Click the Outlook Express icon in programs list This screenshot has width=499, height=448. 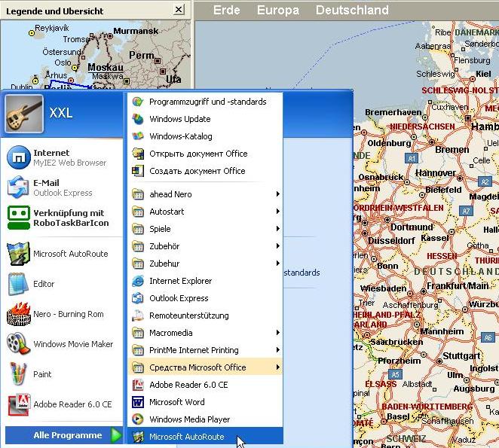click(138, 298)
